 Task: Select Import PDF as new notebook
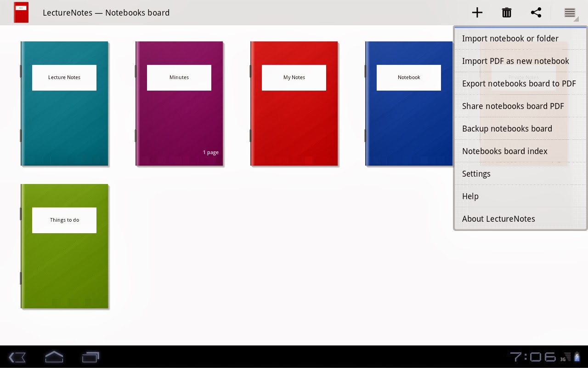[520, 61]
